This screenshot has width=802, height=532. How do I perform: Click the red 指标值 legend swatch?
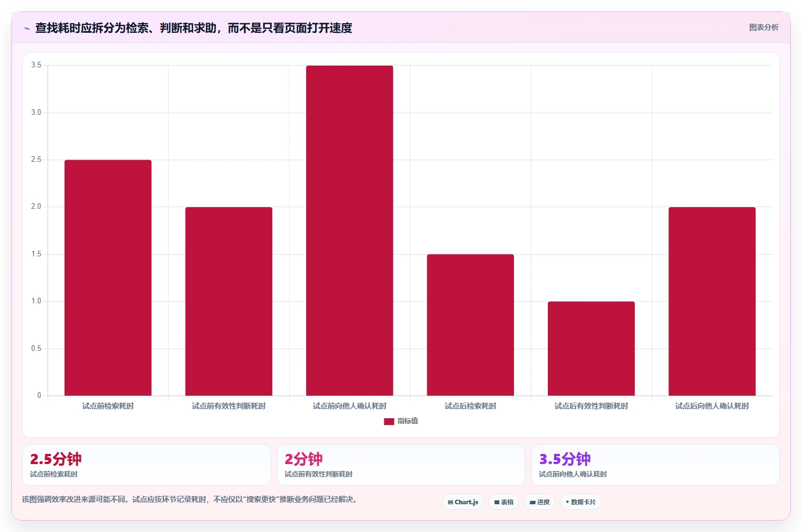[389, 422]
